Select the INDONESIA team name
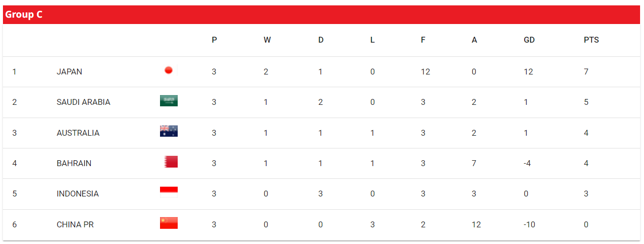644x244 pixels. [78, 194]
